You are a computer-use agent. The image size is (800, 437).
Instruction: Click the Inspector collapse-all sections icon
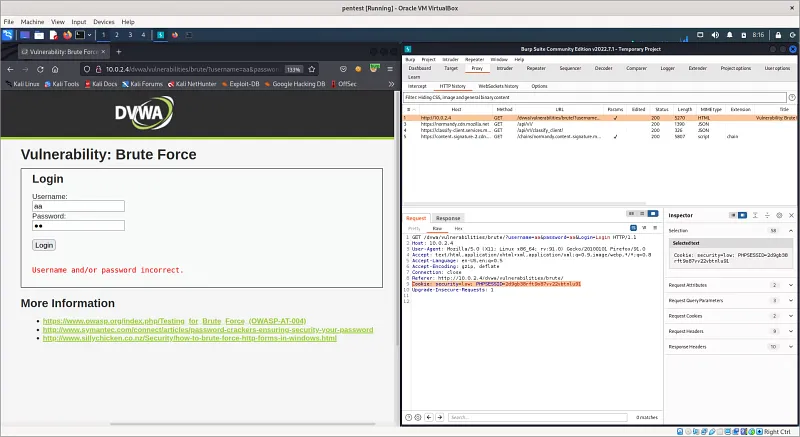coord(767,215)
